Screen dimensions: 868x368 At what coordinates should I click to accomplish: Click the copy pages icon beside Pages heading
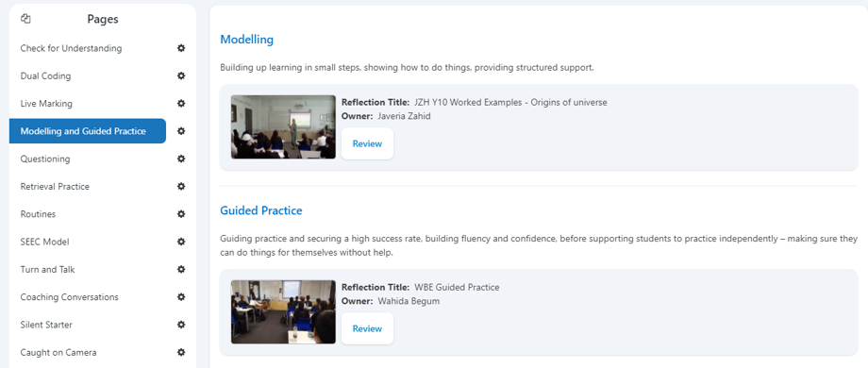pyautogui.click(x=25, y=19)
